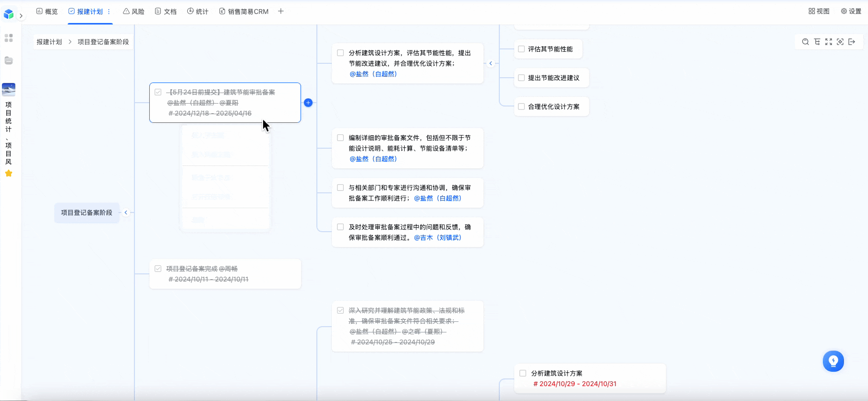The width and height of the screenshot is (868, 401).
Task: Check the 合理优化设计方案 checkbox
Action: (521, 106)
